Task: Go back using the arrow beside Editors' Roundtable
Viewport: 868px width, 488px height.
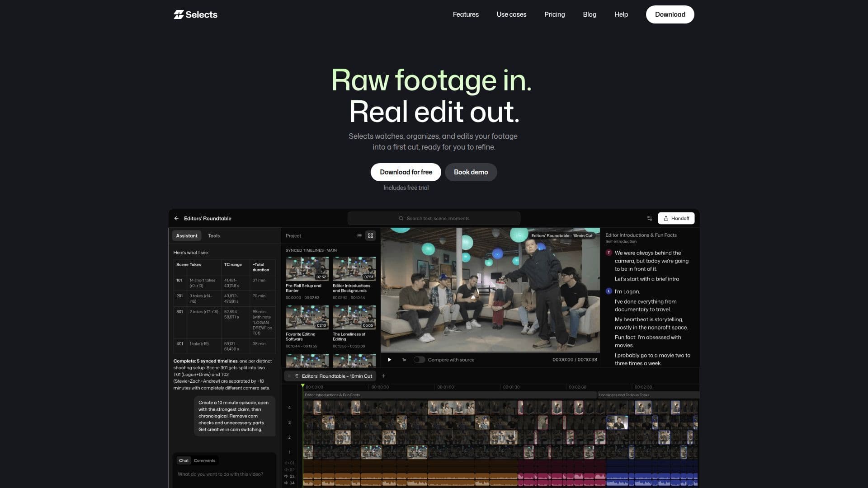Action: click(176, 218)
